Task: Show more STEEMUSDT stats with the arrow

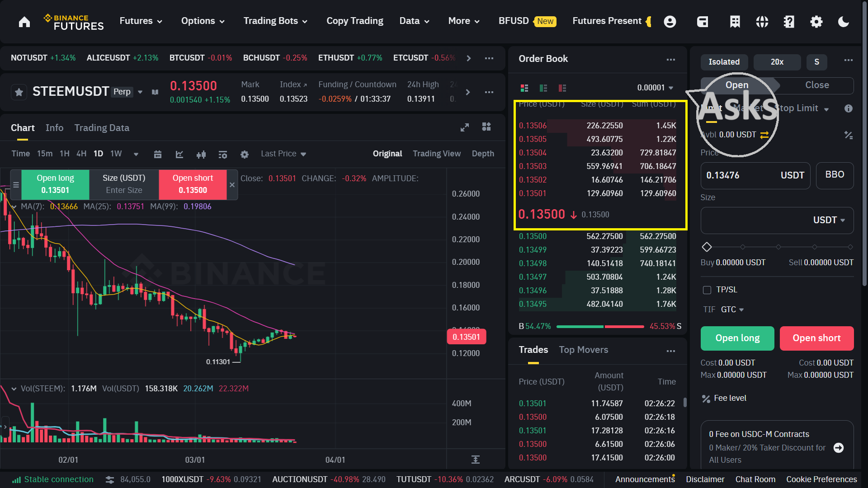Action: click(x=468, y=92)
